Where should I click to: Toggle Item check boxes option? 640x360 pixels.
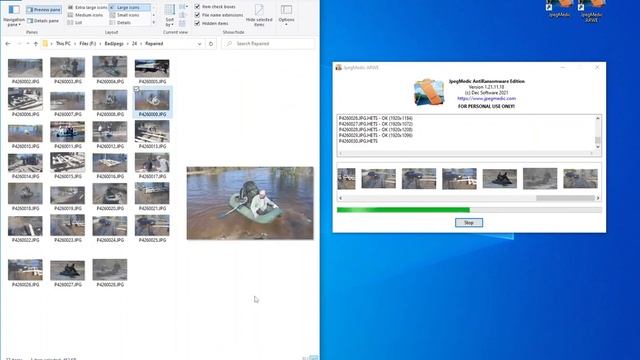click(215, 7)
